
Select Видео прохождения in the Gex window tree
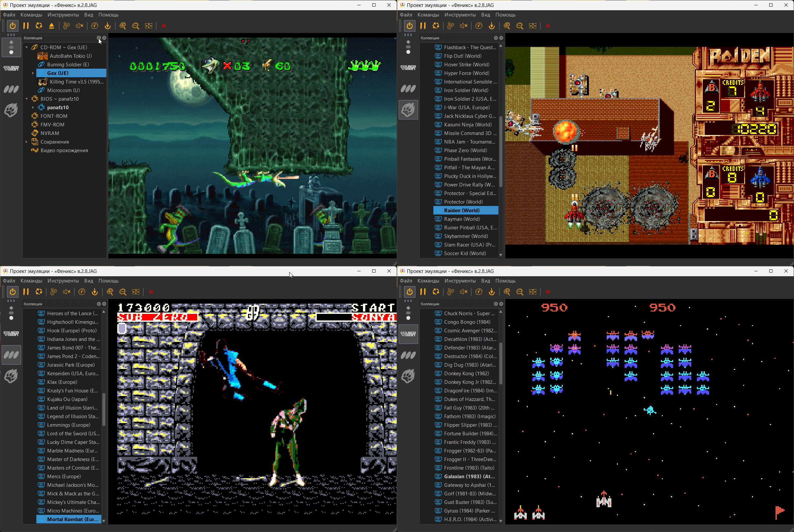pyautogui.click(x=64, y=150)
